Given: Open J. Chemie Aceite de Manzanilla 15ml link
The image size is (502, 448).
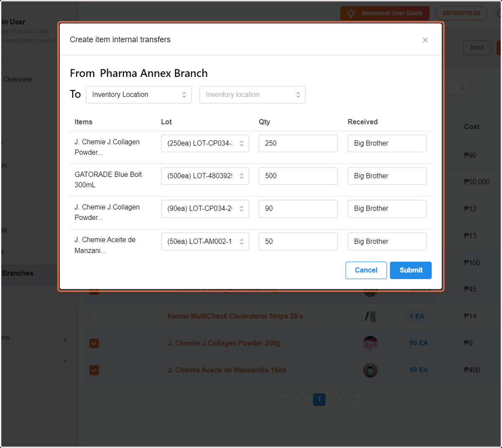Looking at the screenshot, I should (227, 370).
